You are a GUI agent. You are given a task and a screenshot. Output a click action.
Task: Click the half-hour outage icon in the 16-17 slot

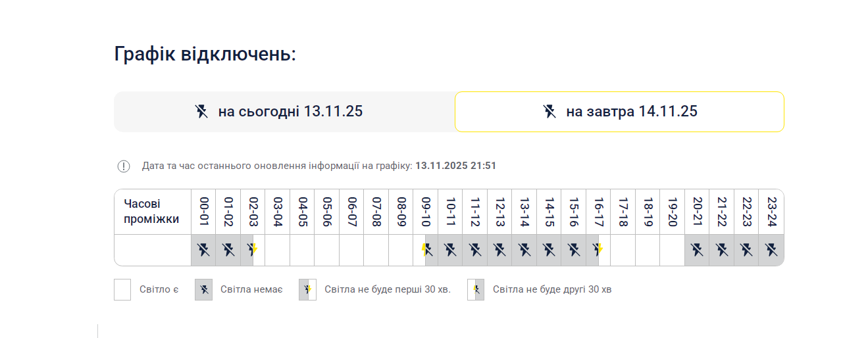tap(598, 250)
